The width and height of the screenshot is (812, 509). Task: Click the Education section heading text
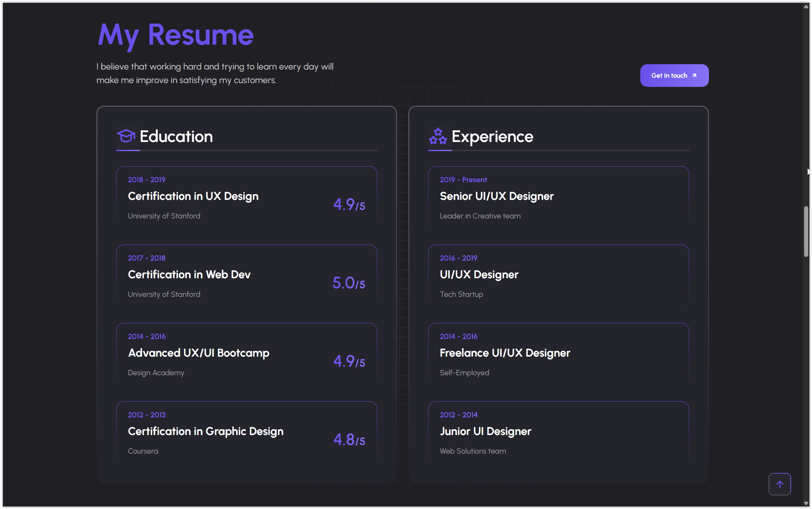click(176, 136)
